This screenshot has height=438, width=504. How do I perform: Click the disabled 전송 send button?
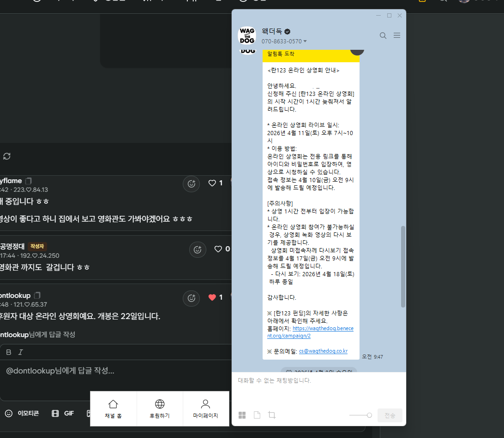pyautogui.click(x=390, y=415)
